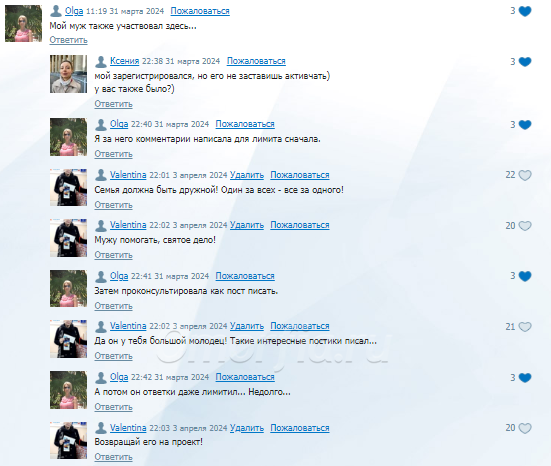Report Valentina's 22:03 comment via Пожаловаться
The image size is (551, 466).
point(300,428)
